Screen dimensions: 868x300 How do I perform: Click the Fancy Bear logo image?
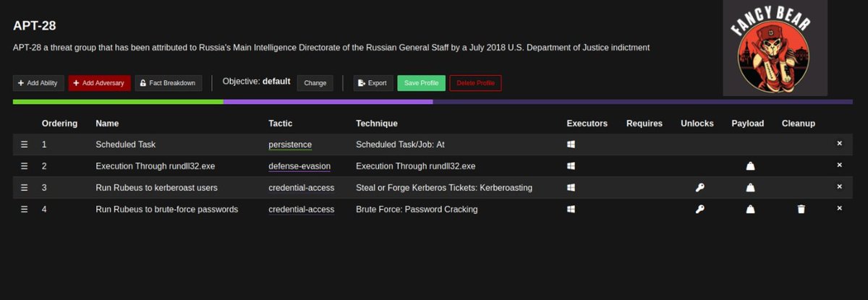[775, 48]
